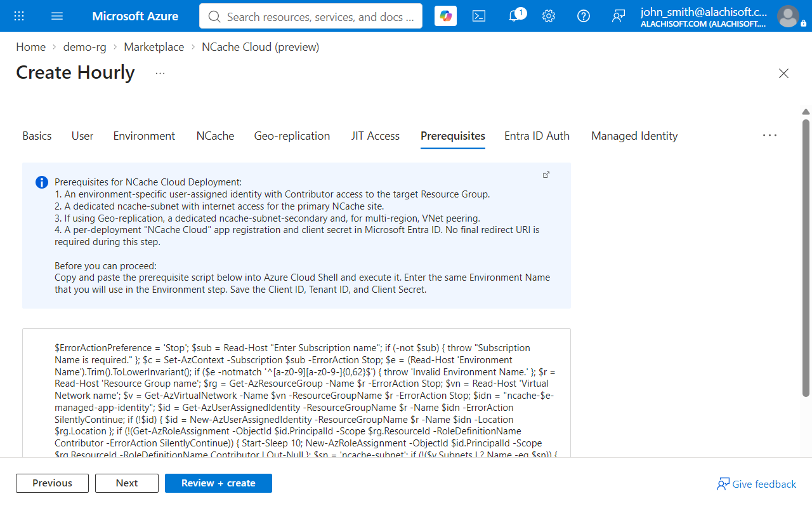Open the JIT Access tab
This screenshot has width=812, height=508.
tap(375, 136)
